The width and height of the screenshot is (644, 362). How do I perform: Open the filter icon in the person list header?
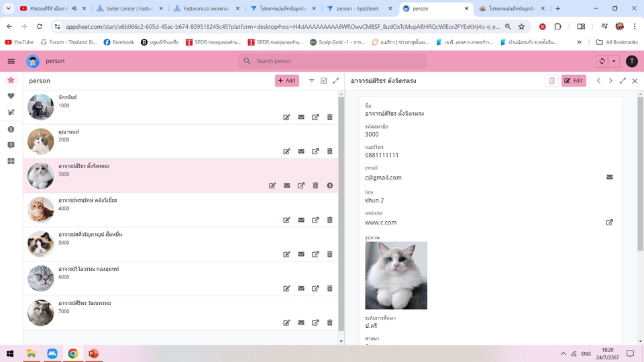[x=312, y=81]
